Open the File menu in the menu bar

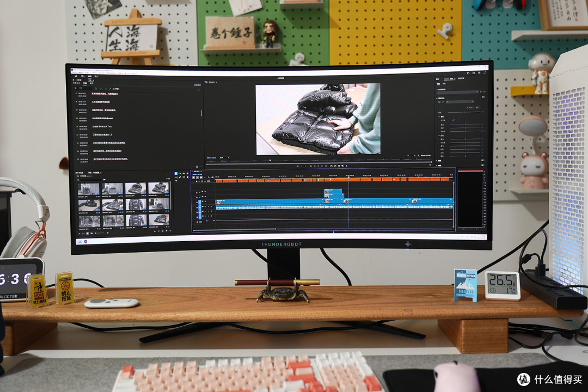pyautogui.click(x=74, y=72)
